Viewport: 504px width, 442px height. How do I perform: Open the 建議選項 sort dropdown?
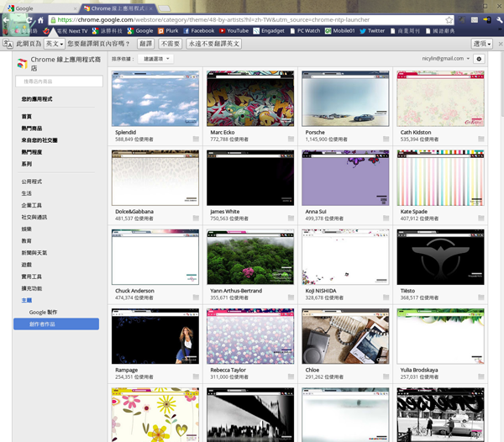156,59
